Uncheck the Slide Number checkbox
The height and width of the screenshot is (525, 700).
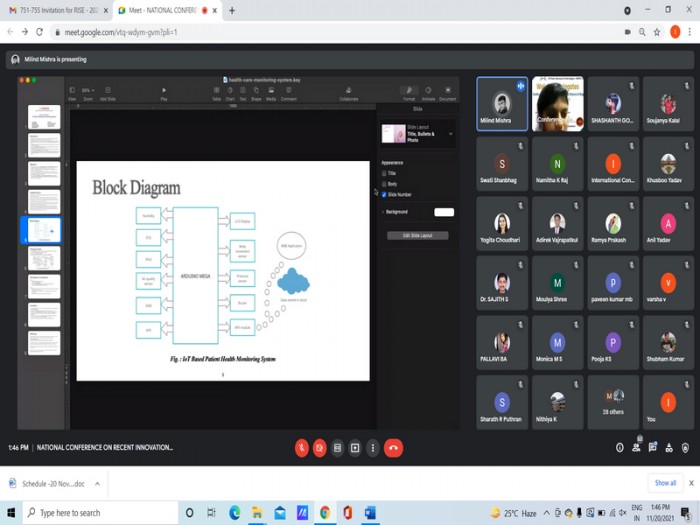pyautogui.click(x=385, y=195)
